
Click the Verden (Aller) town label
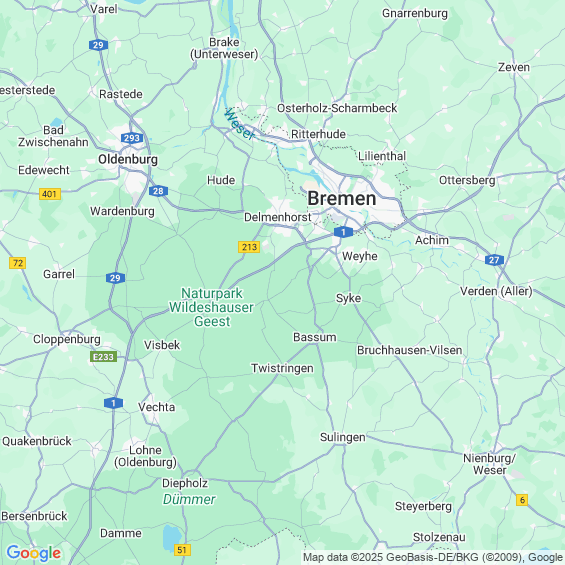tap(496, 291)
